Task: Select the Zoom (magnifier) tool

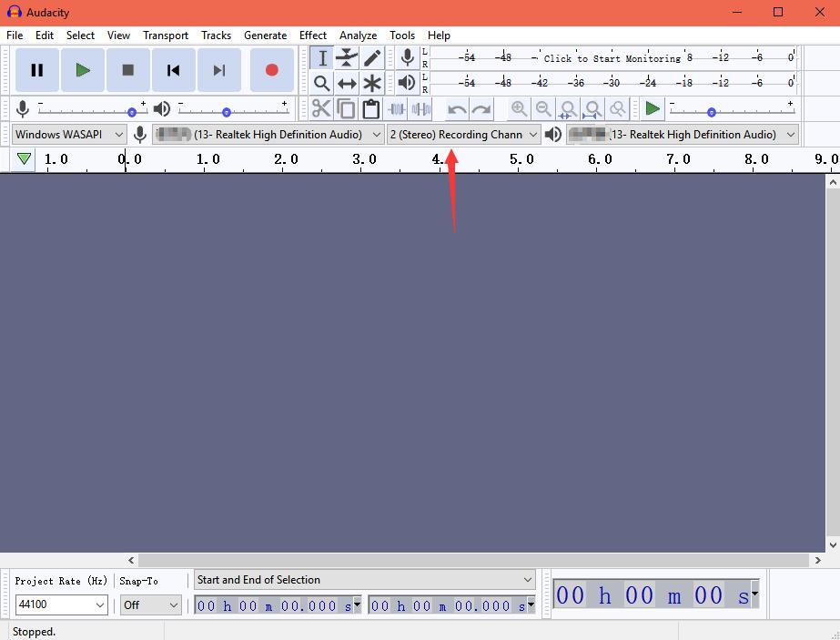Action: click(322, 83)
